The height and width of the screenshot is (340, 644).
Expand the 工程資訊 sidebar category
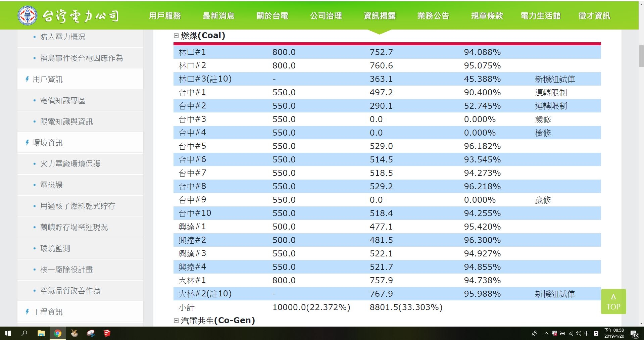pyautogui.click(x=47, y=312)
